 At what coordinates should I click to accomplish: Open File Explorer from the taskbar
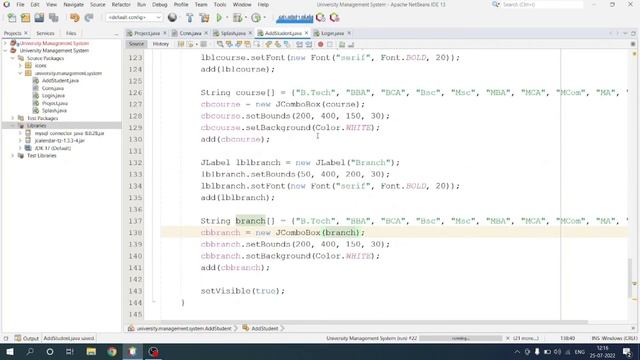[x=91, y=351]
